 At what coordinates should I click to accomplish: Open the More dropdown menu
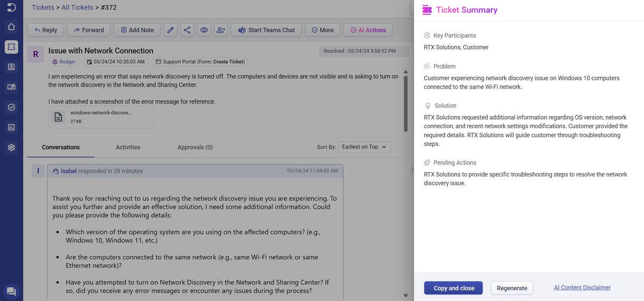click(322, 30)
